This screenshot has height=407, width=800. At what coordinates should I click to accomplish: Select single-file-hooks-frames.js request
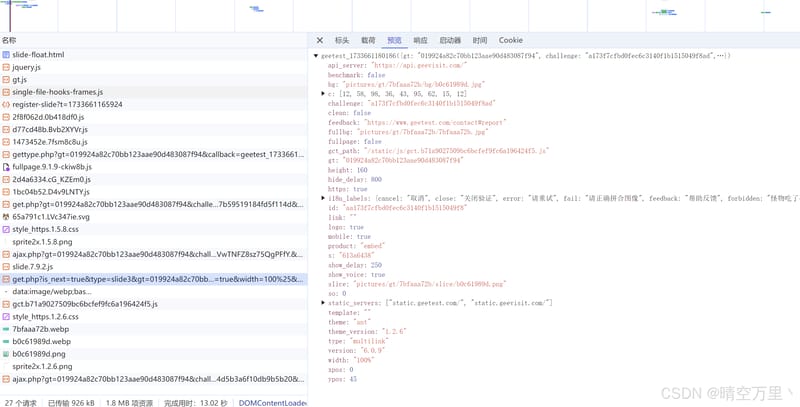coord(154,92)
